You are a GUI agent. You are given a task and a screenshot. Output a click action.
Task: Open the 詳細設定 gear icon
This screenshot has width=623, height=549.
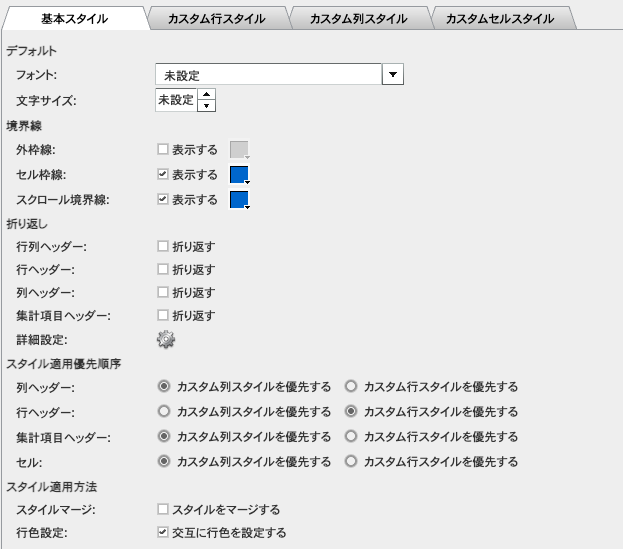166,339
